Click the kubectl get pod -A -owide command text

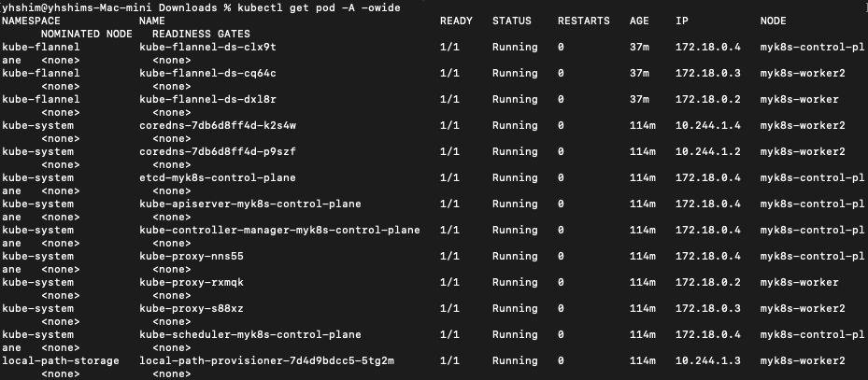point(319,8)
